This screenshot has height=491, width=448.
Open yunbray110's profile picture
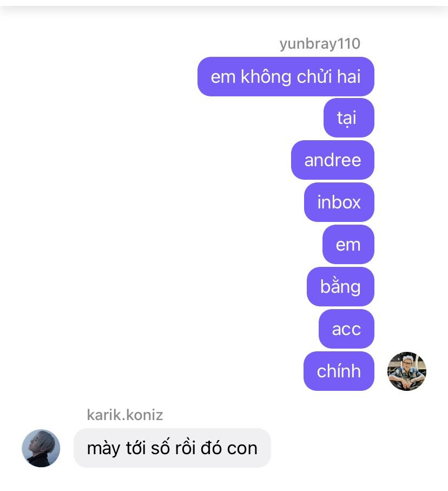[407, 371]
